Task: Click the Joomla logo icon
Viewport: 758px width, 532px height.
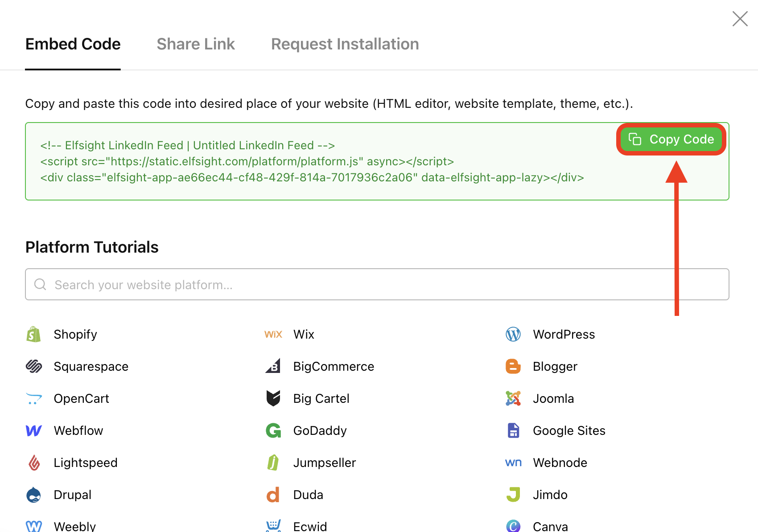Action: coord(513,398)
